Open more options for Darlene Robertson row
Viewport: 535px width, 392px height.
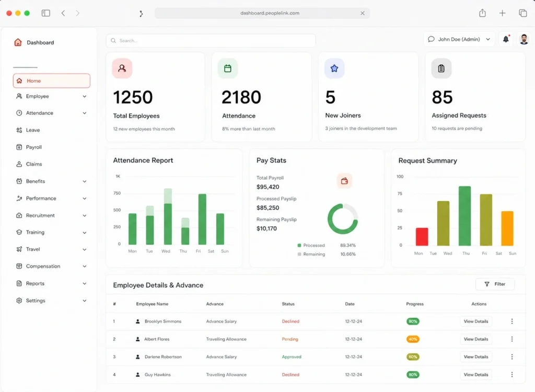pos(512,357)
